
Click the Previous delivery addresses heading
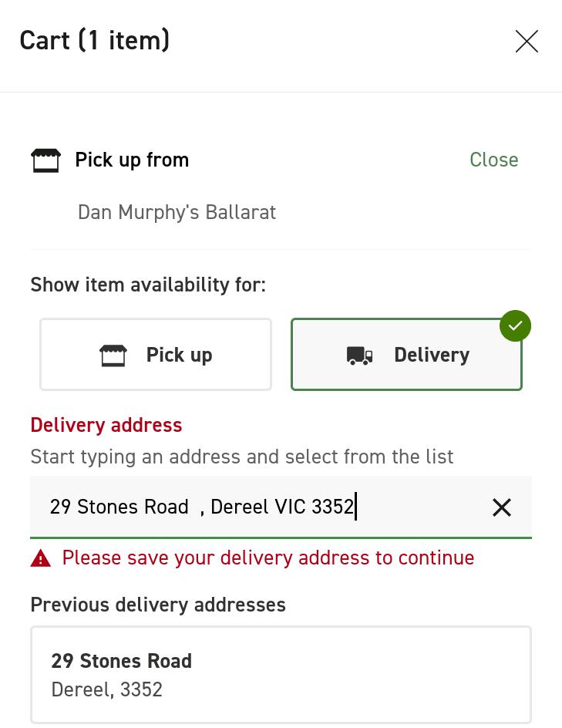click(158, 605)
